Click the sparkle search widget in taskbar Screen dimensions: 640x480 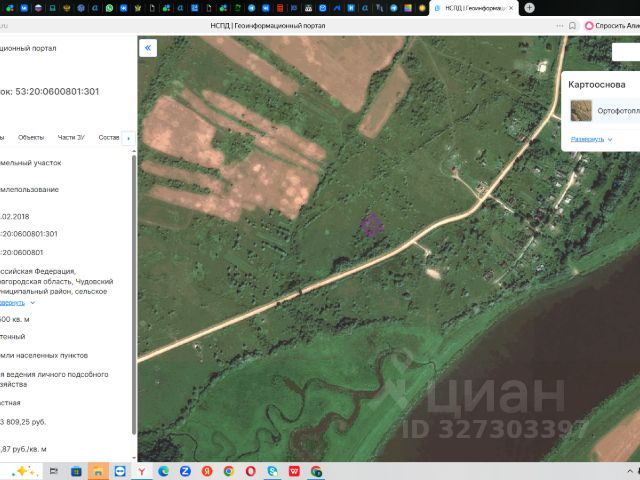pyautogui.click(x=24, y=471)
